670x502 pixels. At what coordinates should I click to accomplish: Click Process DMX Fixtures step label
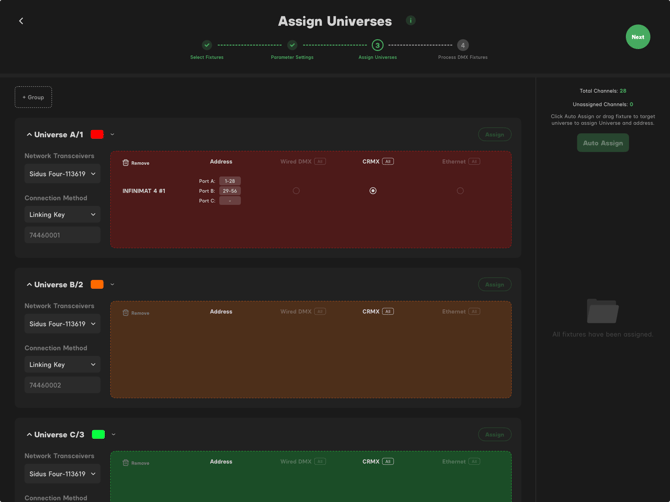(463, 57)
